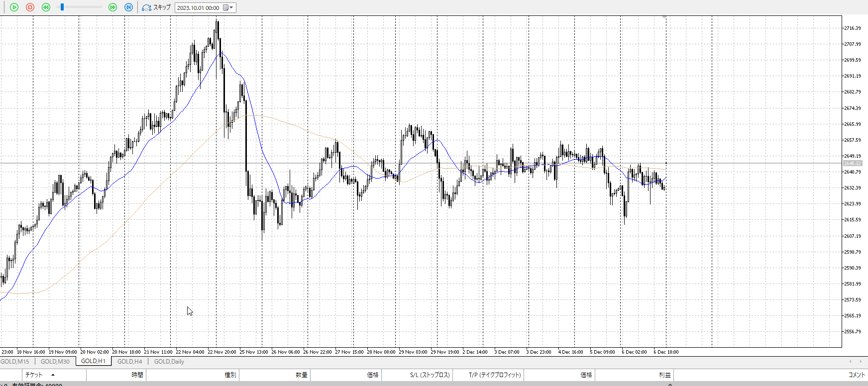
Task: Click the red stop button
Action: coord(30,7)
